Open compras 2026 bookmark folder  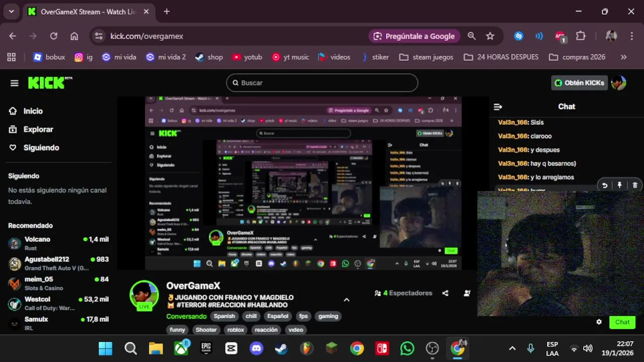577,57
